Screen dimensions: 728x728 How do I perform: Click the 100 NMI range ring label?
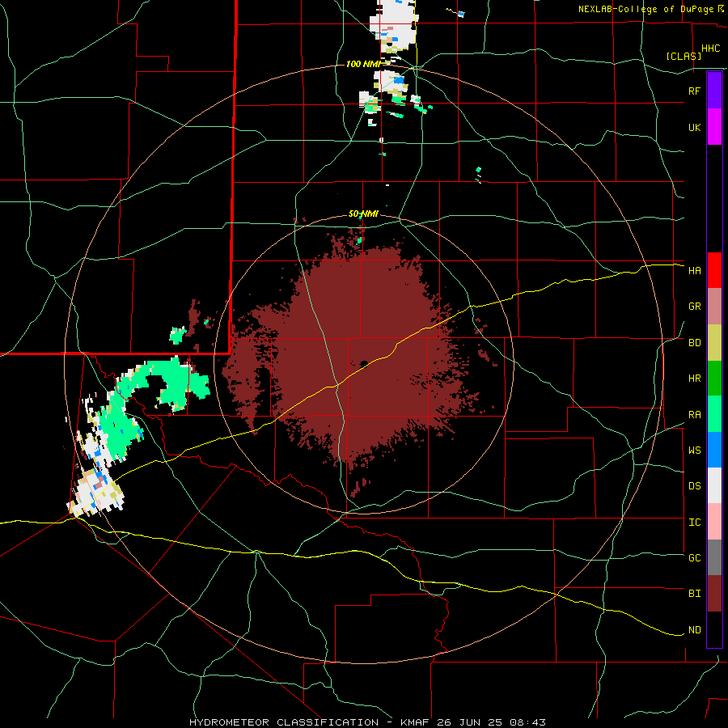[363, 64]
